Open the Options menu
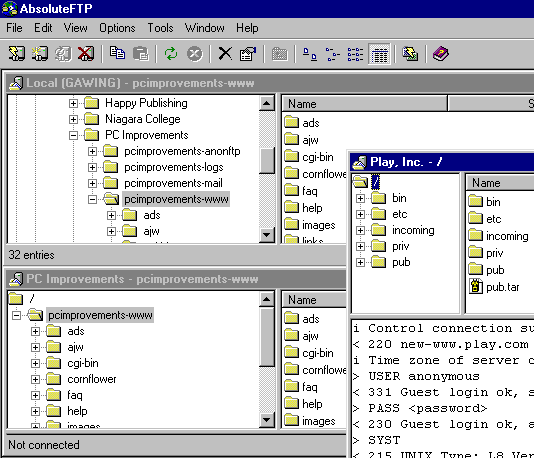This screenshot has width=534, height=458. click(x=117, y=28)
